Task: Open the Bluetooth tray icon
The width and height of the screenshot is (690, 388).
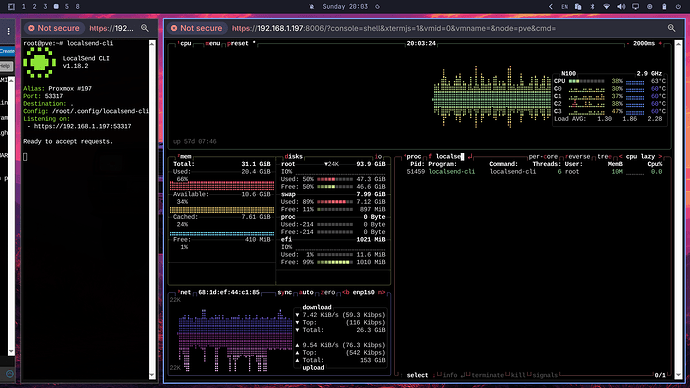Action: (x=592, y=7)
